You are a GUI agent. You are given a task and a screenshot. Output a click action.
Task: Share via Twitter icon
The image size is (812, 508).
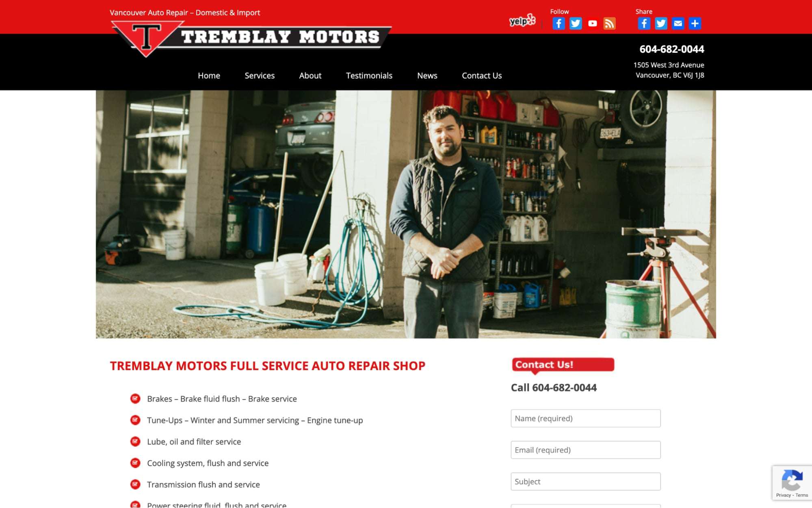pyautogui.click(x=661, y=24)
